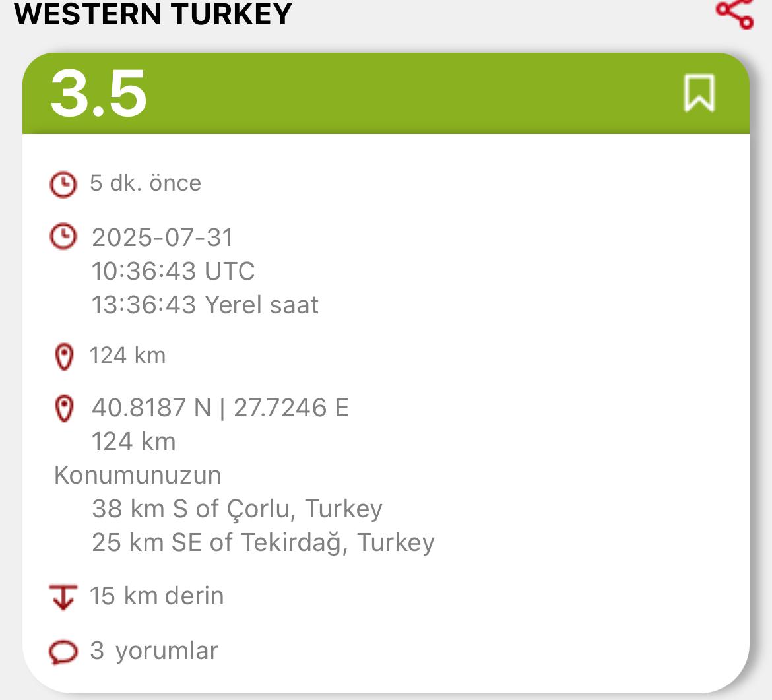Click the clock icon beside 5 dk. önce
Image resolution: width=772 pixels, height=700 pixels.
coord(63,185)
